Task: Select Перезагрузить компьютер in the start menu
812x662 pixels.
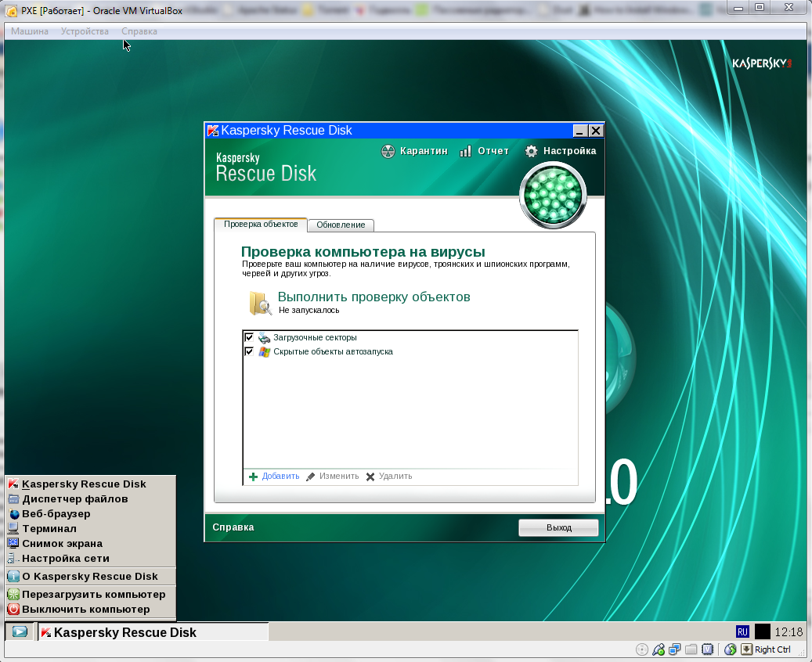Action: 91,594
